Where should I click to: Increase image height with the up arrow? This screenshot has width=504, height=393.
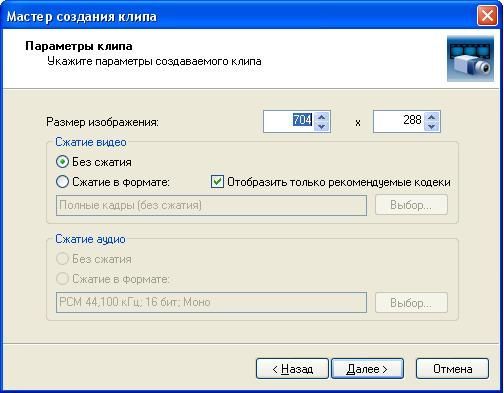pos(431,117)
